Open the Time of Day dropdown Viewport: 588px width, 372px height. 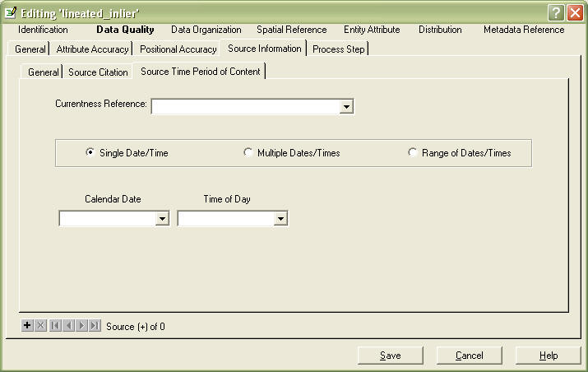(280, 219)
